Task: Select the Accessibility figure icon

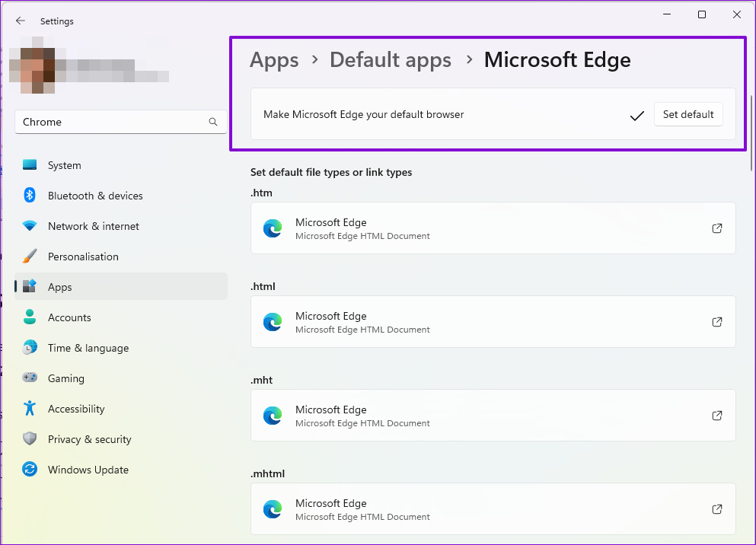Action: 29,409
